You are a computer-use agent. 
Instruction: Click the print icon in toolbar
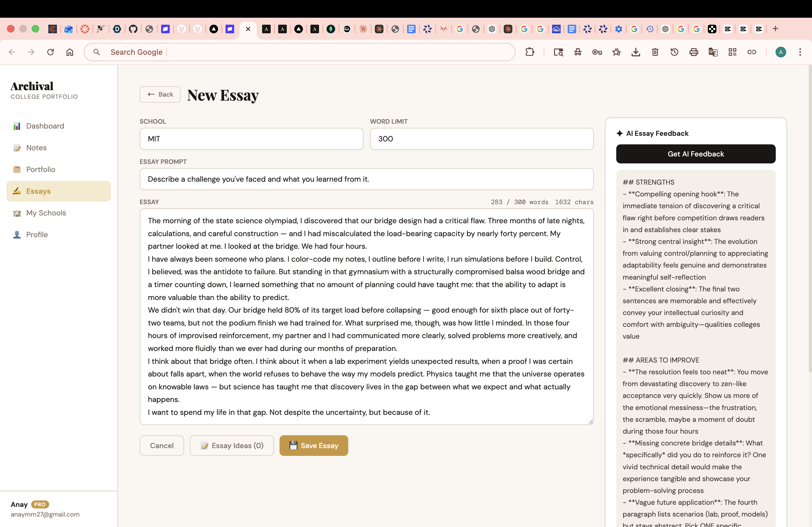[x=694, y=52]
